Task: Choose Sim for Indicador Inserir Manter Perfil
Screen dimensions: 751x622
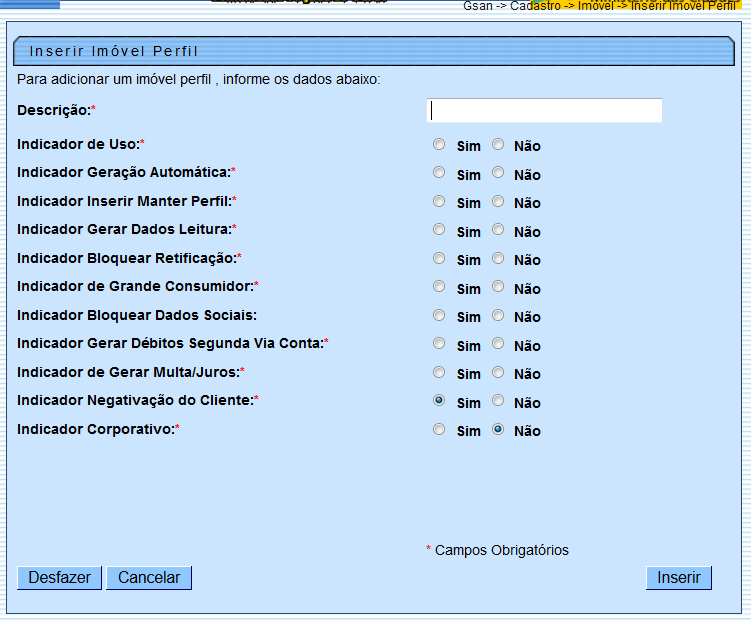Action: tap(439, 201)
